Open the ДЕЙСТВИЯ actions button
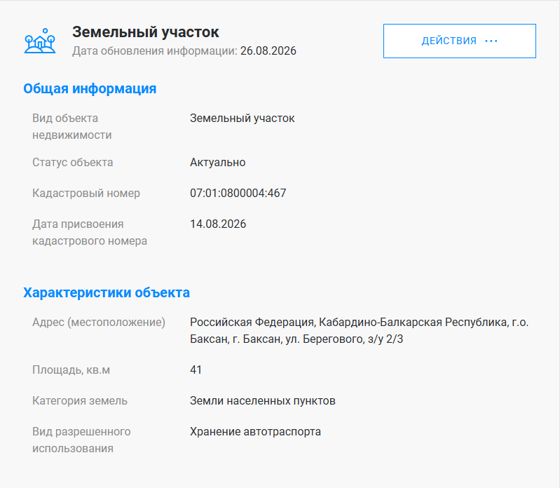This screenshot has width=560, height=488. (x=459, y=41)
